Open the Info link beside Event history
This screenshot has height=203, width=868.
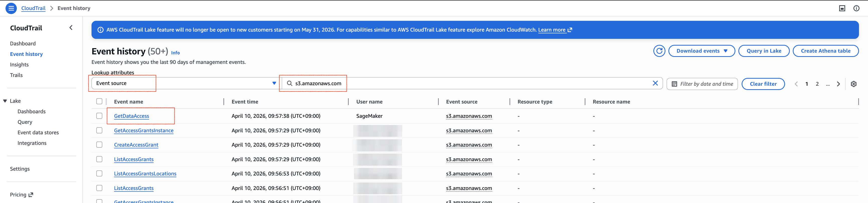point(175,53)
